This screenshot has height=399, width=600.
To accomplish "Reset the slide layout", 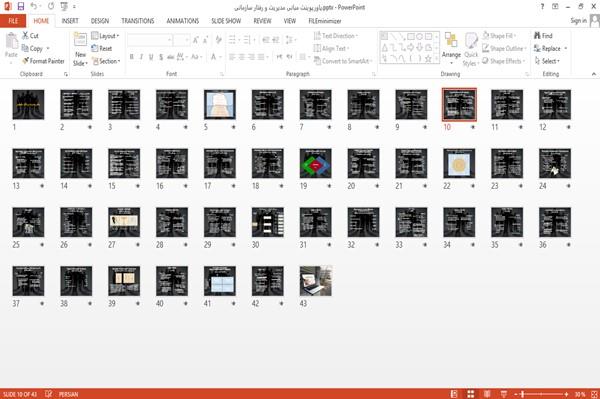I will 102,48.
